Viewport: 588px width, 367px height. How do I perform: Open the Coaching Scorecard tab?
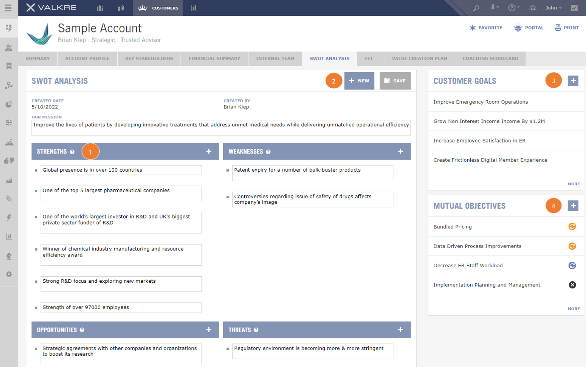click(490, 59)
